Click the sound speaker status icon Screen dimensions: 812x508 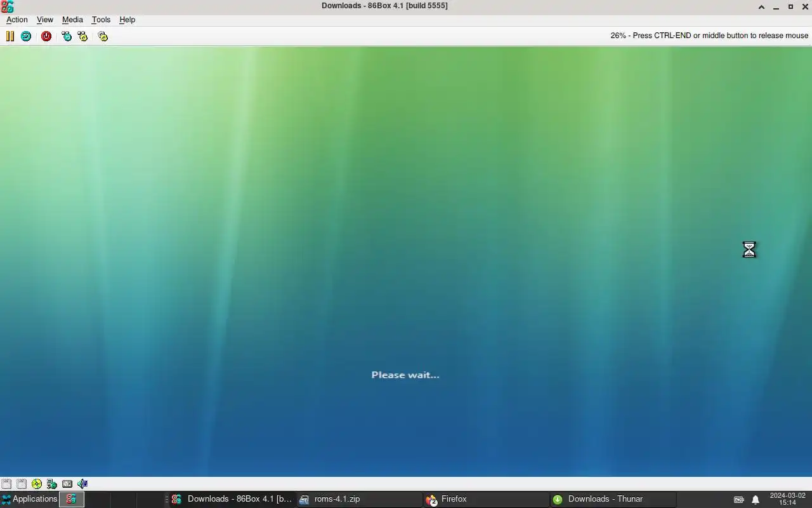click(x=82, y=484)
